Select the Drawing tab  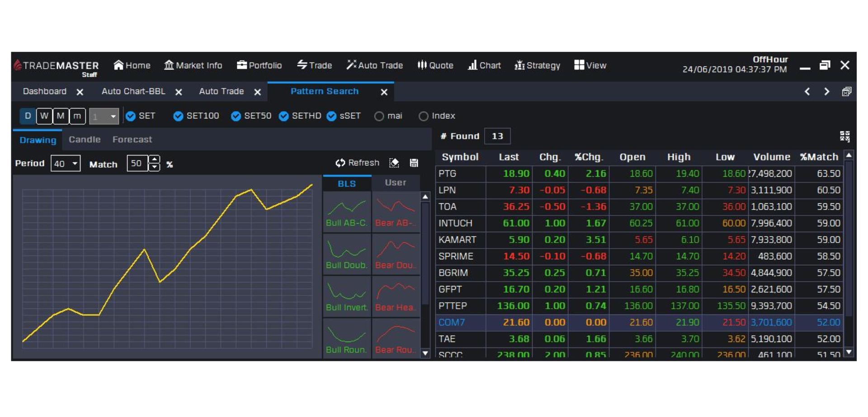tap(38, 140)
